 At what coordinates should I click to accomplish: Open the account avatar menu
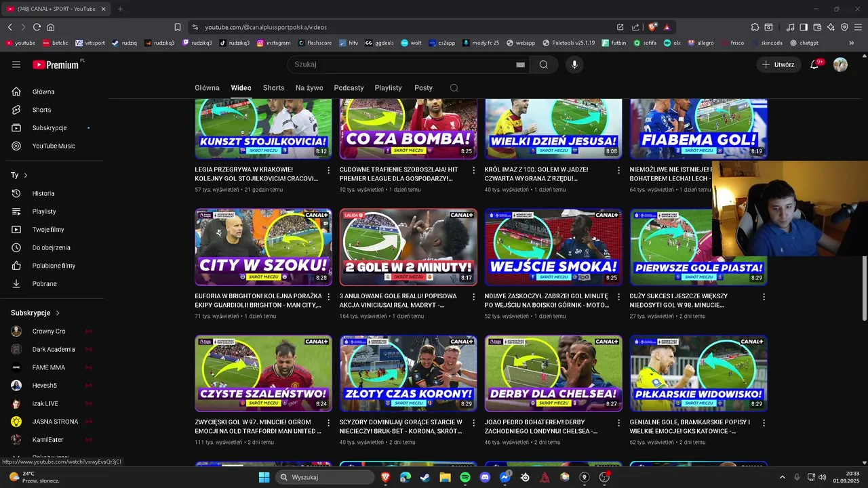point(840,64)
